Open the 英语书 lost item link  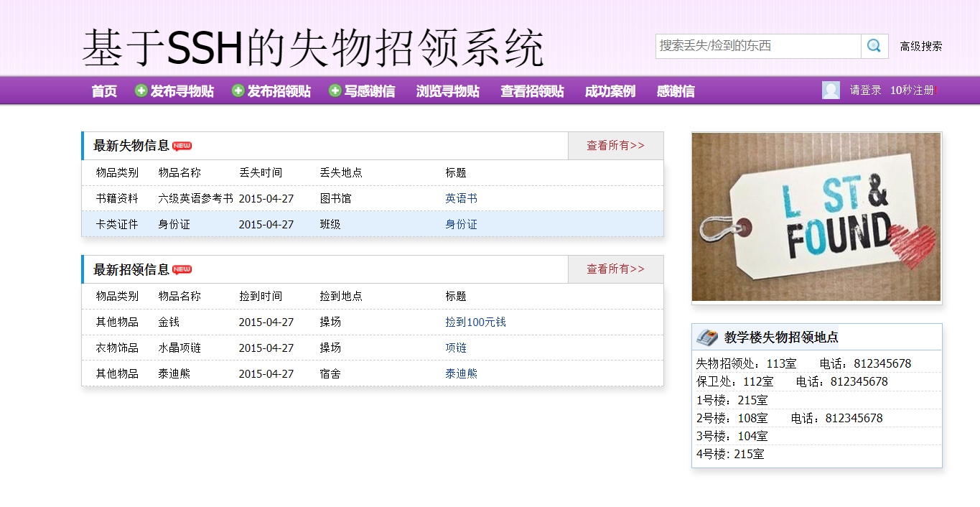461,197
